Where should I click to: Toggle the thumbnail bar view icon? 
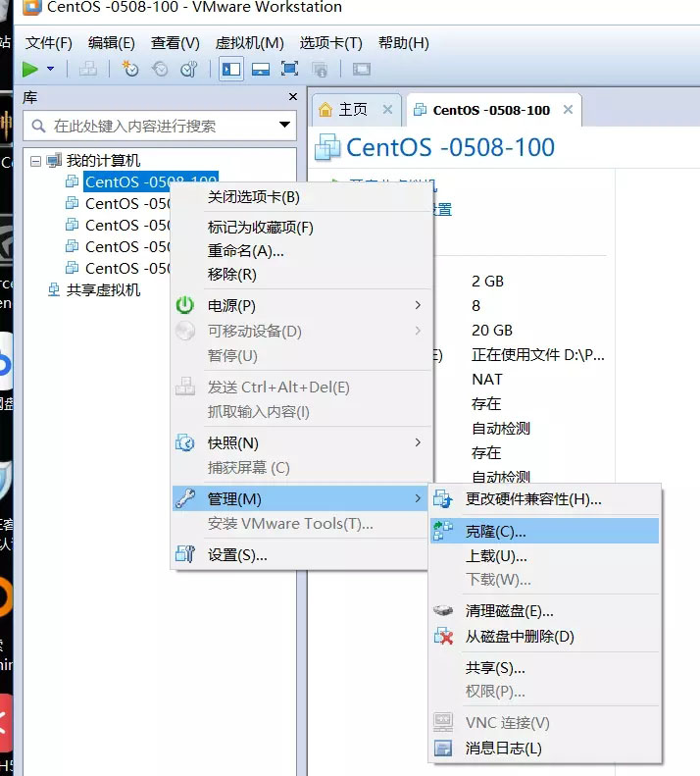[261, 69]
